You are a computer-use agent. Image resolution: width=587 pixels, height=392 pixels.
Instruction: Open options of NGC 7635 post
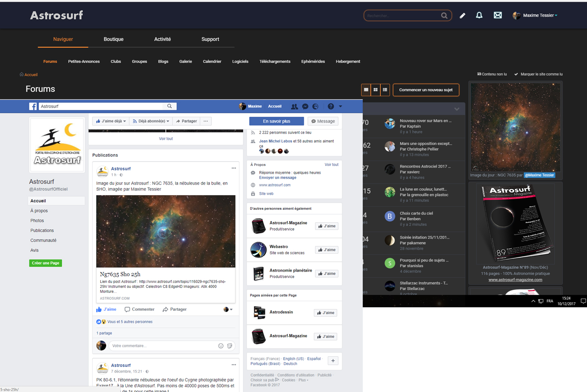coord(233,168)
